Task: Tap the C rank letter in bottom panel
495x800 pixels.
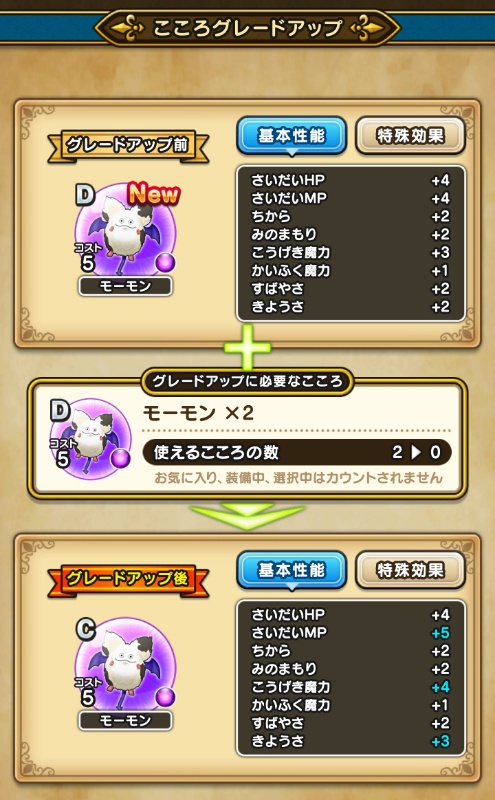Action: pyautogui.click(x=86, y=629)
